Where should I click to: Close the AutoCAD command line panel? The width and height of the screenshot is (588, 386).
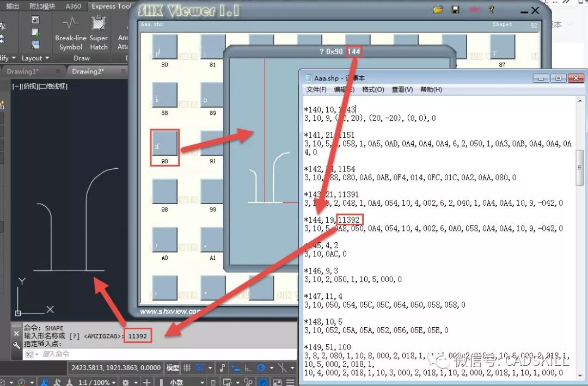16,334
